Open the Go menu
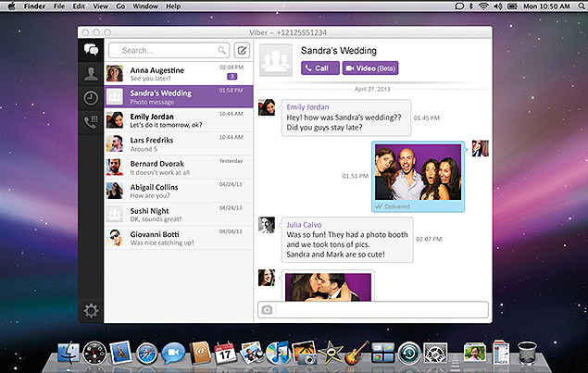Image resolution: width=588 pixels, height=373 pixels. click(x=120, y=6)
